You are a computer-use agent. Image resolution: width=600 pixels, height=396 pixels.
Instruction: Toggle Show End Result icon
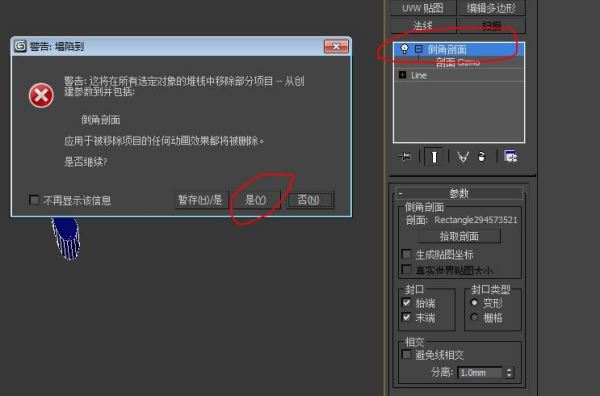(x=434, y=156)
